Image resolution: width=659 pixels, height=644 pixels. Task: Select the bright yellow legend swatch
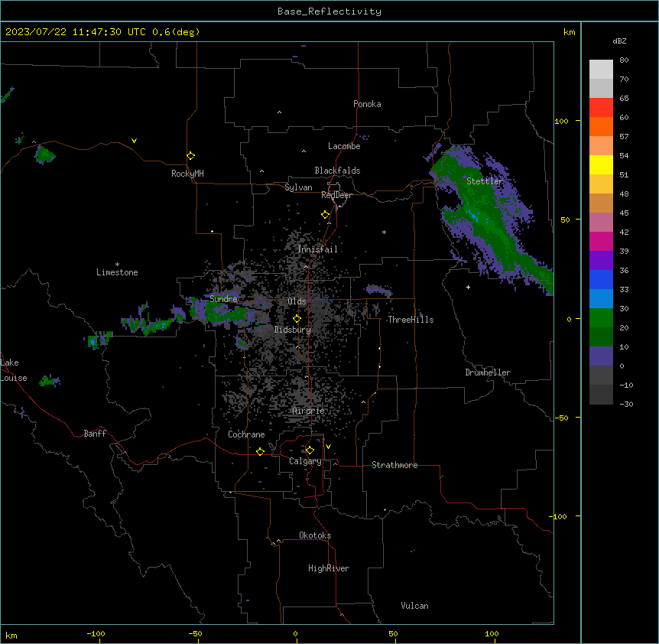601,164
